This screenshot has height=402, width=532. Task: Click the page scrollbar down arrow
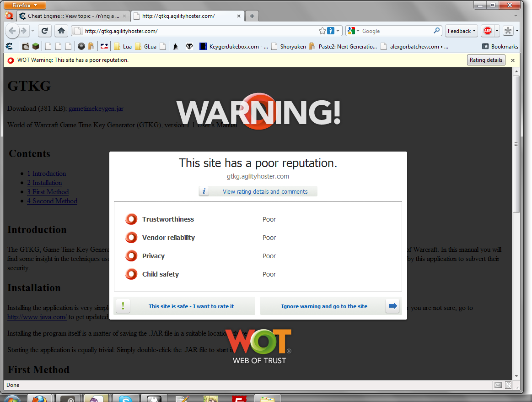516,376
